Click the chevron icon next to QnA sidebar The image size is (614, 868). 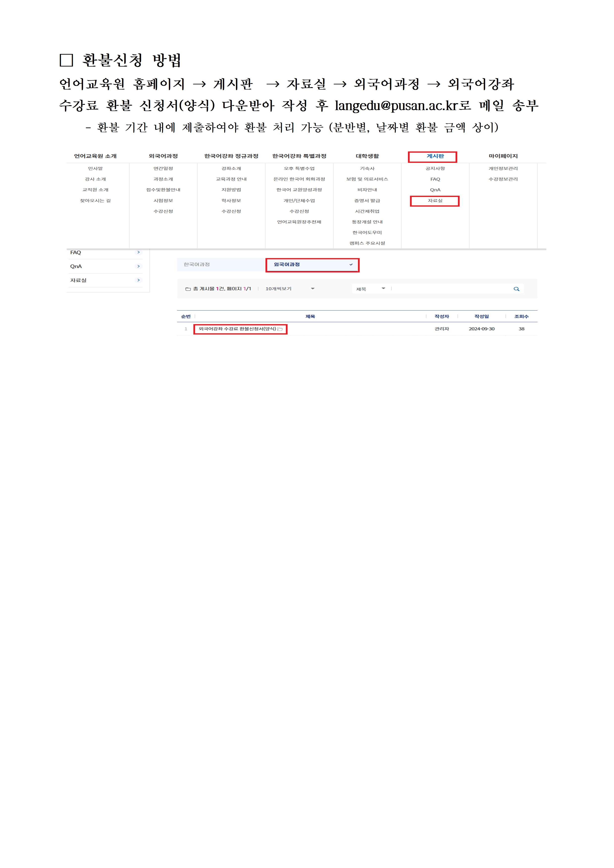tap(138, 266)
